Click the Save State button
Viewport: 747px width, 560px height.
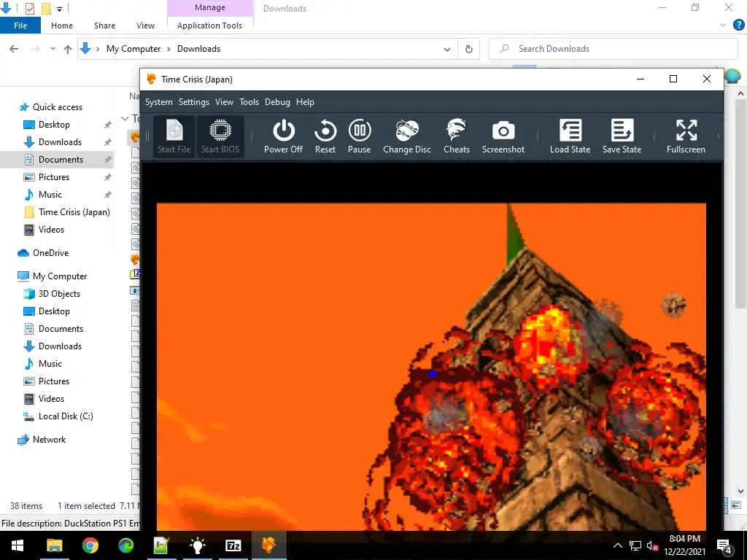pos(622,136)
